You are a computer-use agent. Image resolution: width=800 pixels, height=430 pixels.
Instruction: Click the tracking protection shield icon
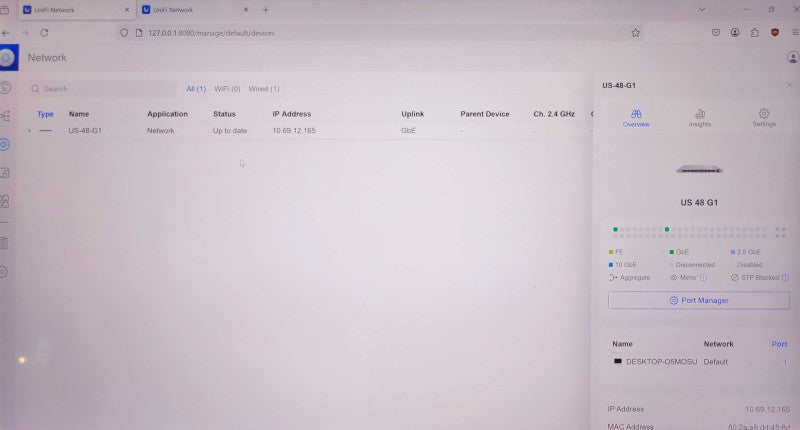(x=124, y=33)
